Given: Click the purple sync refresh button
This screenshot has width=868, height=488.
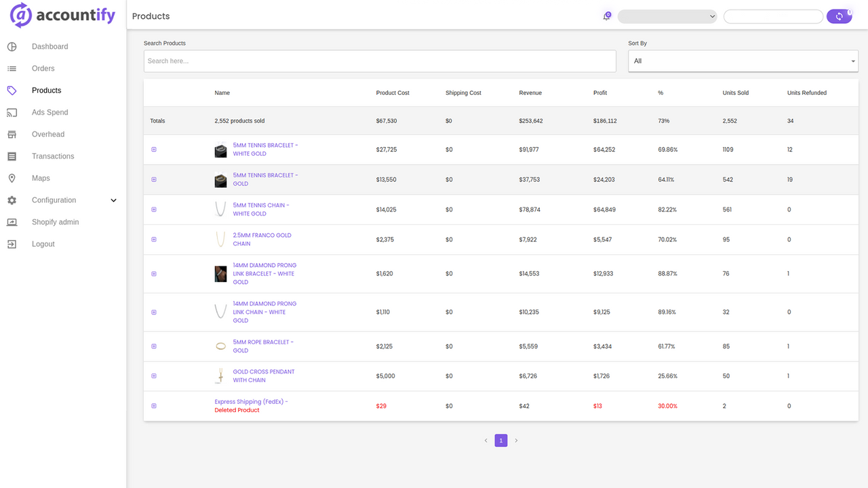Looking at the screenshot, I should [839, 16].
